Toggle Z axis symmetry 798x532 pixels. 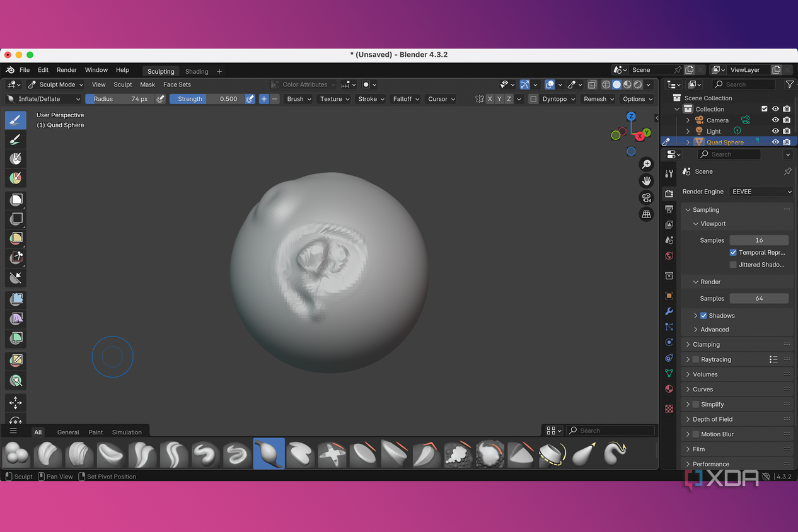(509, 99)
